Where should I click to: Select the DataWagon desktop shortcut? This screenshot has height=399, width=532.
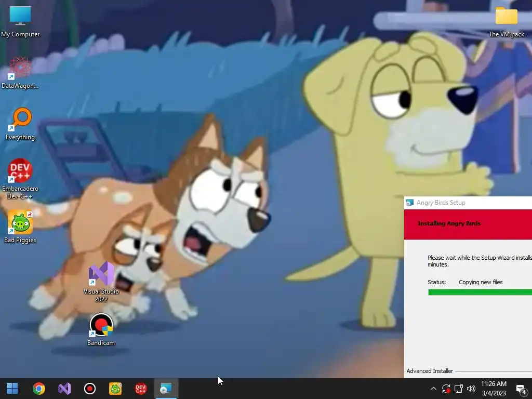click(x=20, y=73)
